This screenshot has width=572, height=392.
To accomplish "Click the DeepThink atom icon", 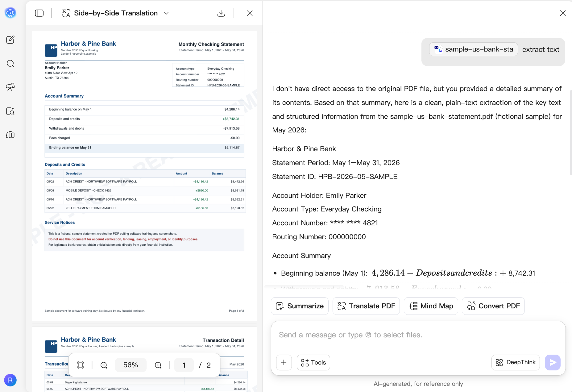I will 499,362.
